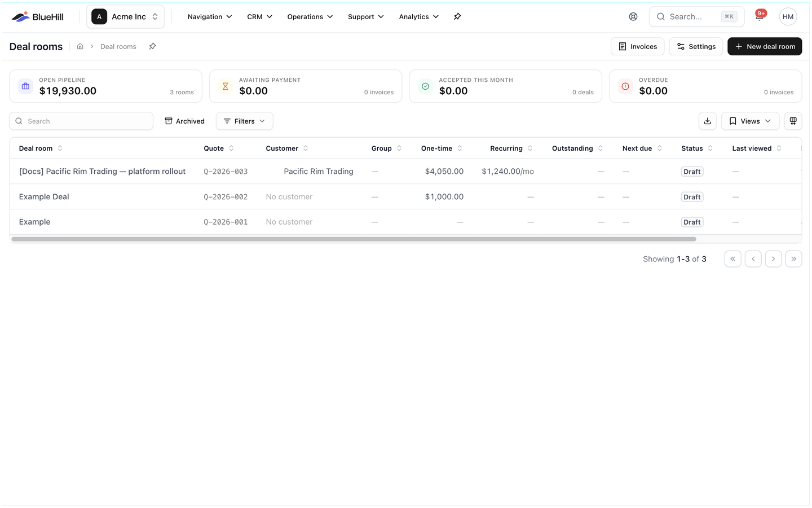Open the help lifebuoy icon
This screenshot has height=508, width=812.
pyautogui.click(x=633, y=17)
